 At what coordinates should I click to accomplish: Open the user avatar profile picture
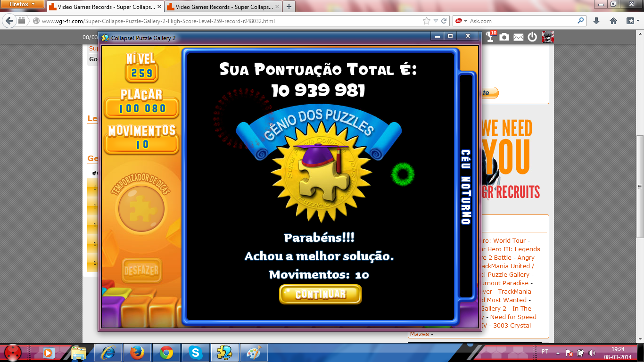pos(548,37)
